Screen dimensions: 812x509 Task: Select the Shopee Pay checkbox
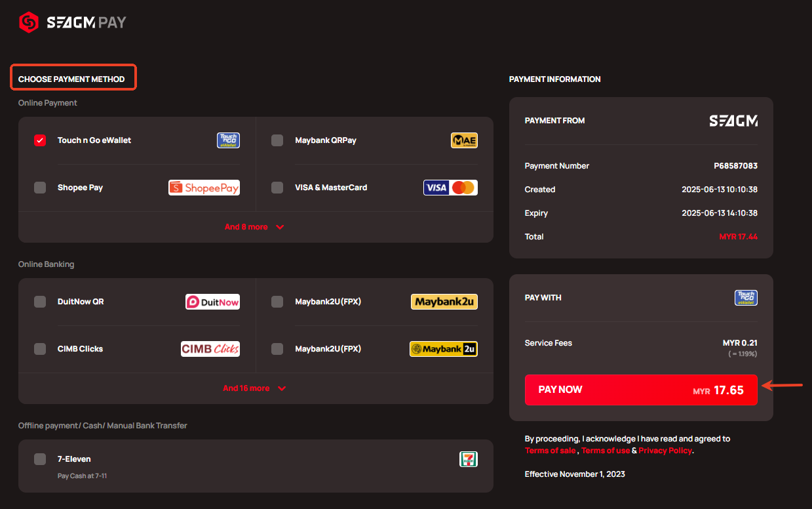(x=40, y=188)
